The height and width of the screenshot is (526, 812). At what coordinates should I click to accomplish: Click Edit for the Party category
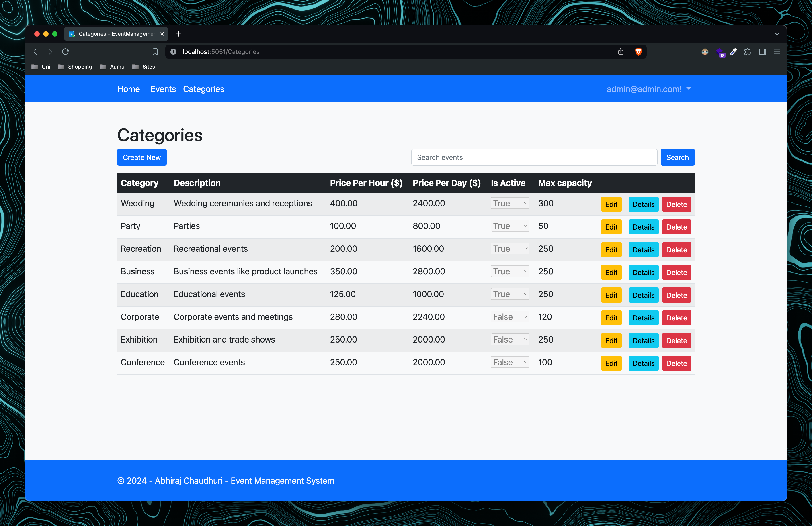(611, 227)
